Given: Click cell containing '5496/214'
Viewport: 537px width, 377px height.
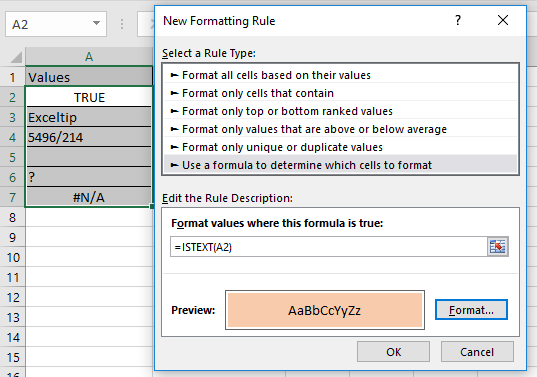Looking at the screenshot, I should [89, 137].
